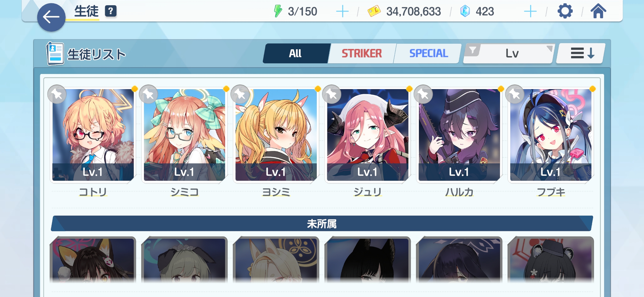The width and height of the screenshot is (644, 297).
Task: Add energy with plus beside 3/150
Action: (342, 12)
